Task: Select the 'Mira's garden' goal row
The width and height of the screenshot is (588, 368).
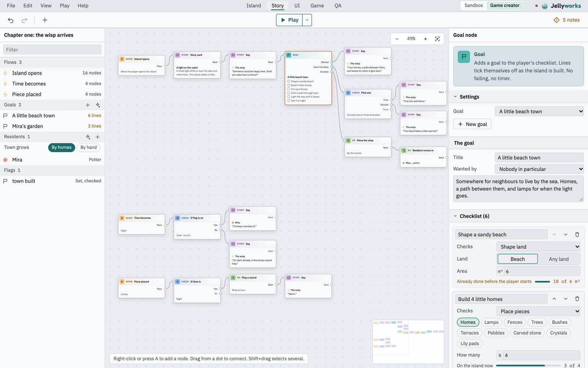Action: pos(52,126)
